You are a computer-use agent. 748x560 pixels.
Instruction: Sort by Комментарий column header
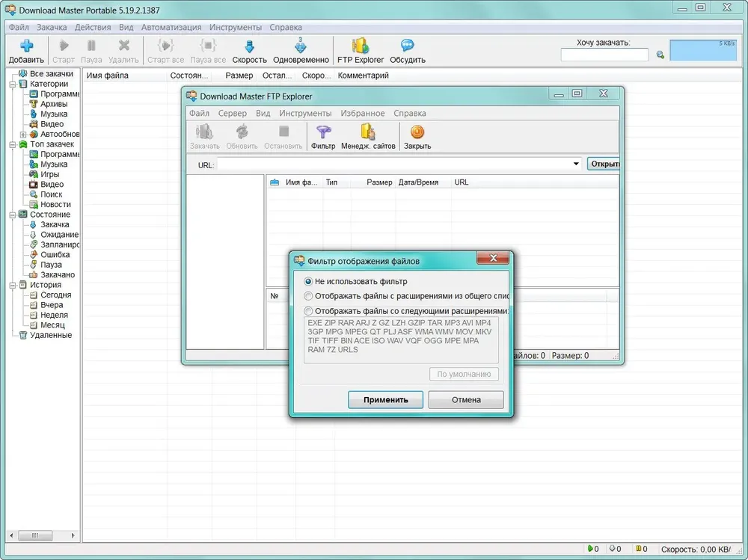[363, 76]
